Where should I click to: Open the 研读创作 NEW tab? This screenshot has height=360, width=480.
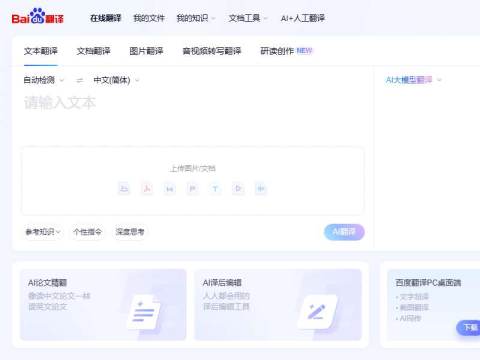click(x=286, y=51)
